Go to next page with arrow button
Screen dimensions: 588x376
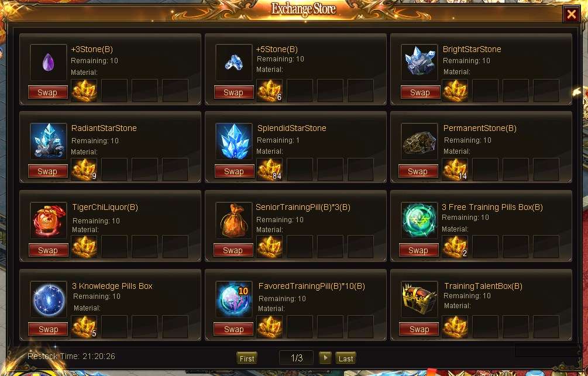click(325, 358)
